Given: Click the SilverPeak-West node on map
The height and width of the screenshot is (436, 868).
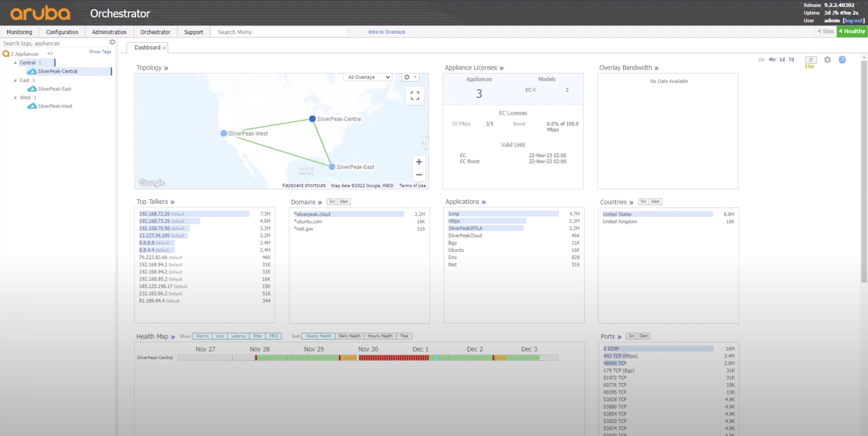Looking at the screenshot, I should pyautogui.click(x=223, y=134).
